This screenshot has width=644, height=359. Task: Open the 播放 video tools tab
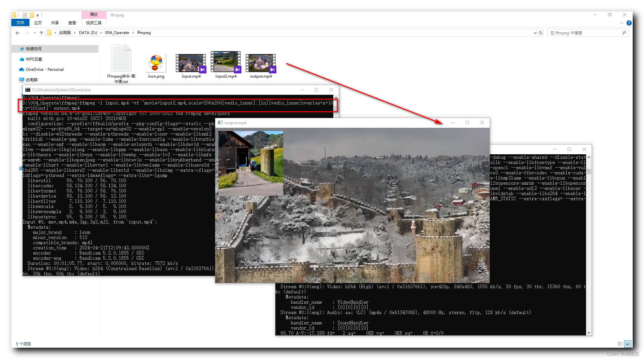click(x=94, y=15)
